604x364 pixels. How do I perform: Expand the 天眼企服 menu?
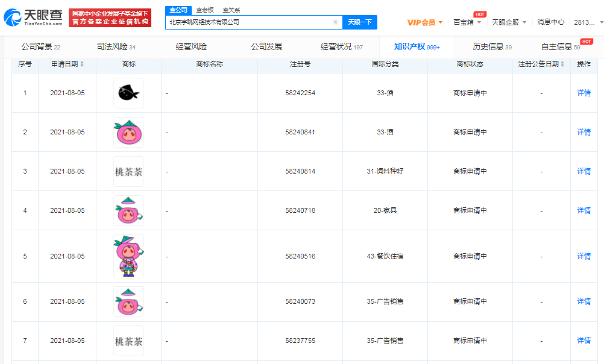(x=509, y=22)
